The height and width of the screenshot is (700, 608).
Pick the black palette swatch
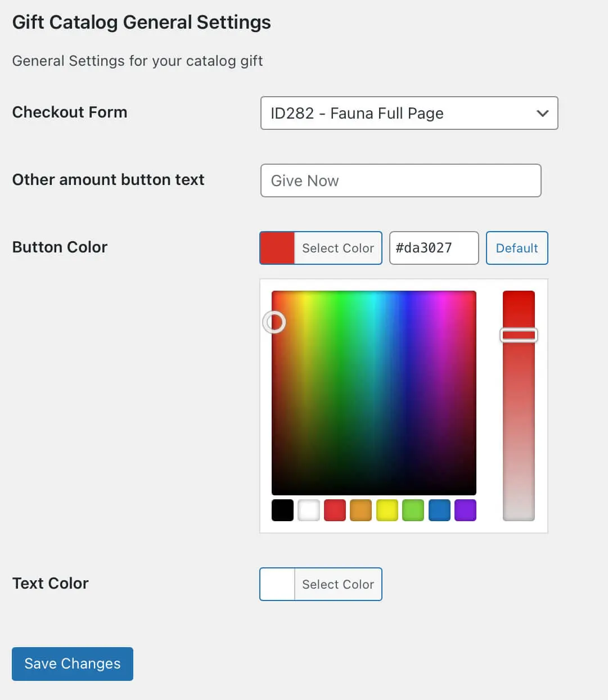tap(282, 511)
